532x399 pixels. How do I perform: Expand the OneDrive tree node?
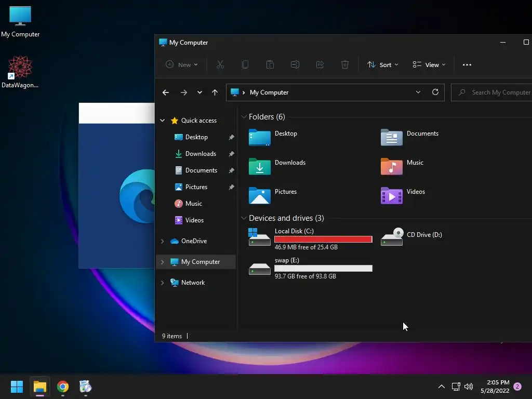(163, 241)
